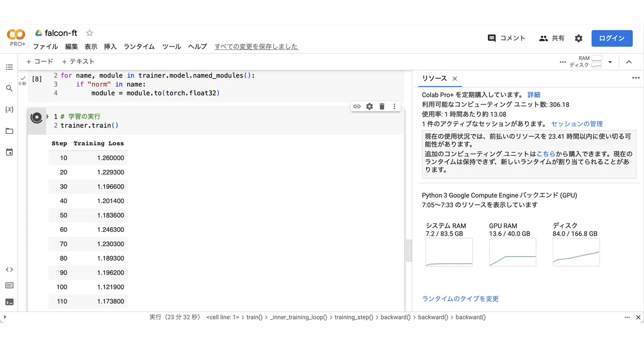This screenshot has height=347, width=644.
Task: Click ランタイムのタイプを変更 link
Action: 460,299
